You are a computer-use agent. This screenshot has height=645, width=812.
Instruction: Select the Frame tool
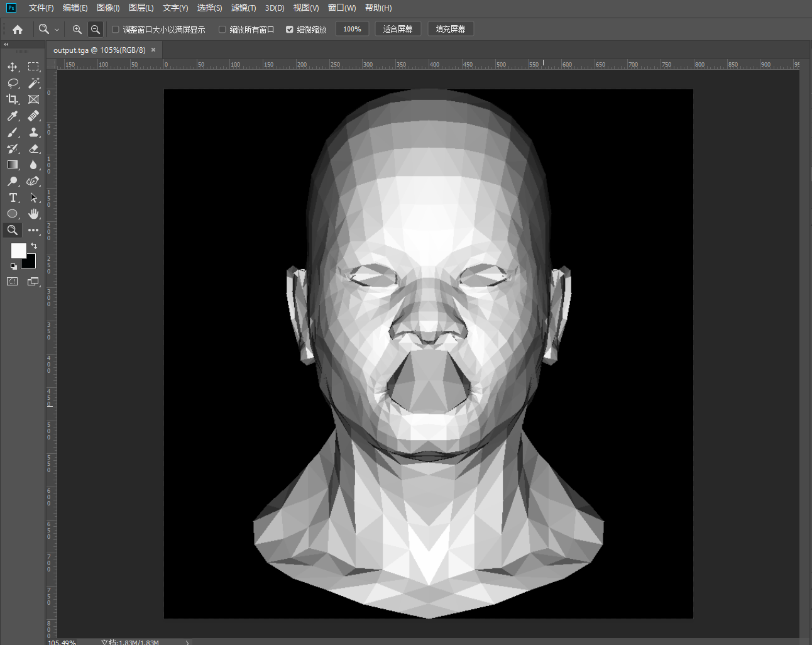[33, 99]
